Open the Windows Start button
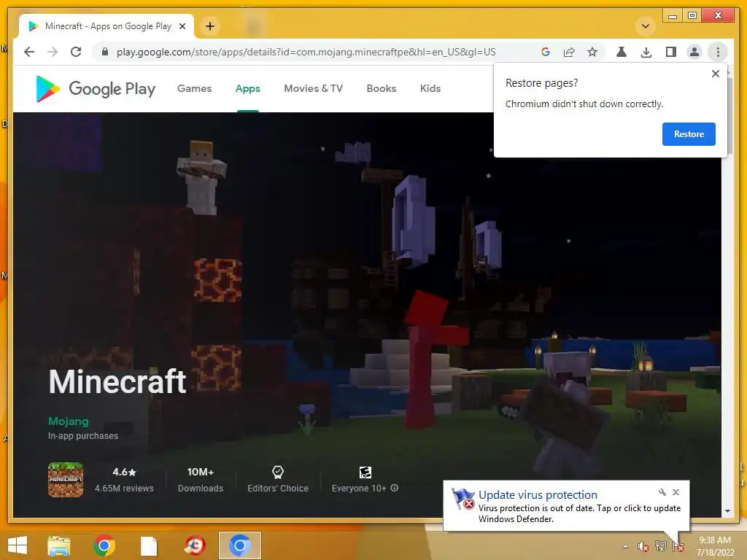 pos(18,545)
